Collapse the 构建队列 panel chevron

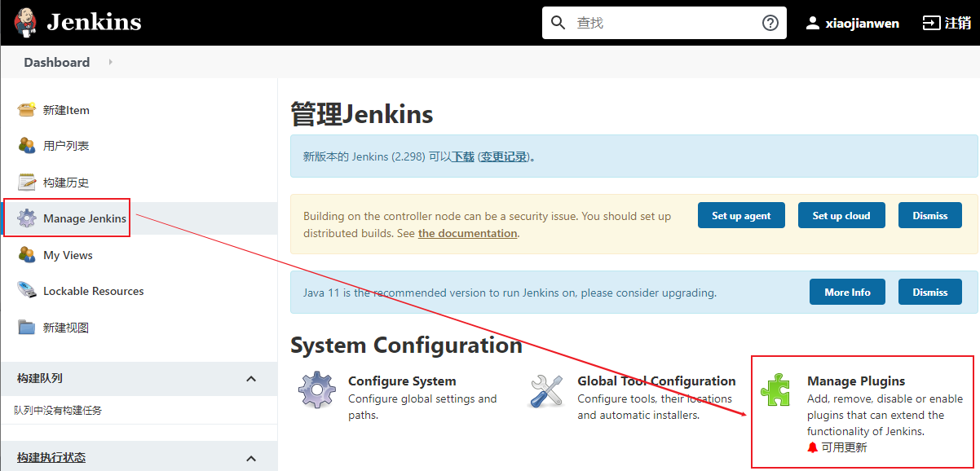click(251, 378)
